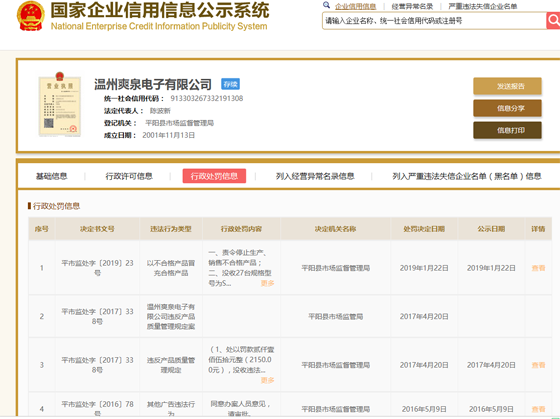Image resolution: width=560 pixels, height=419 pixels.
Task: Click the red search button icon
Action: click(x=553, y=20)
